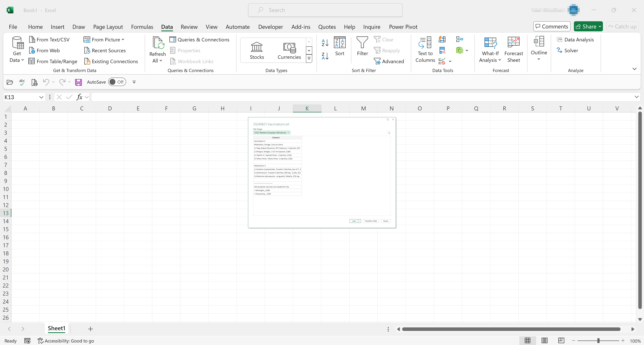Click the purple Save icon in quick access toolbar
The image size is (644, 345).
pyautogui.click(x=78, y=82)
